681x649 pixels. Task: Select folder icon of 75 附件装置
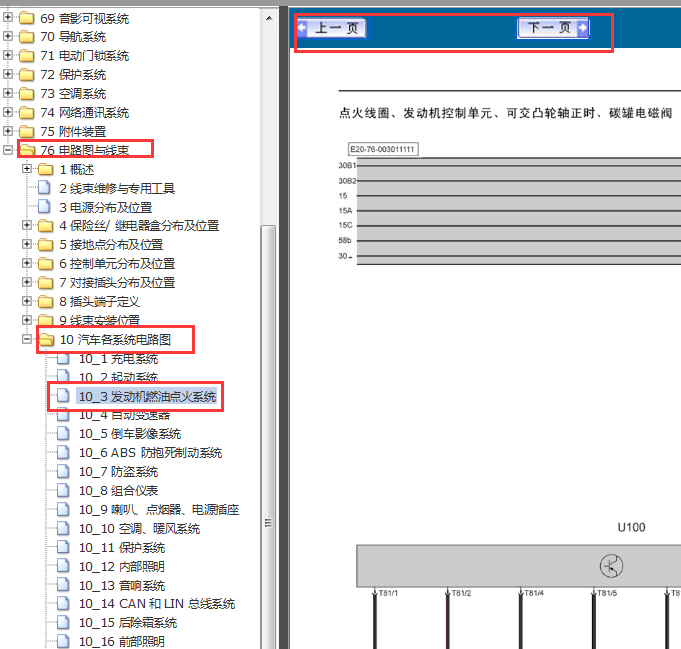[26, 132]
